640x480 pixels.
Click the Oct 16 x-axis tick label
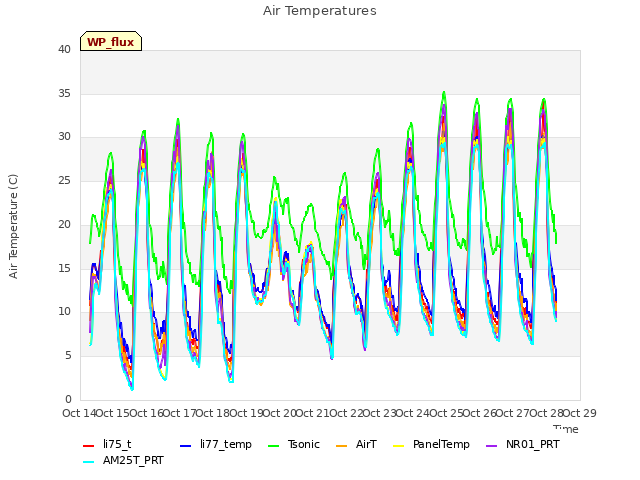pyautogui.click(x=146, y=413)
